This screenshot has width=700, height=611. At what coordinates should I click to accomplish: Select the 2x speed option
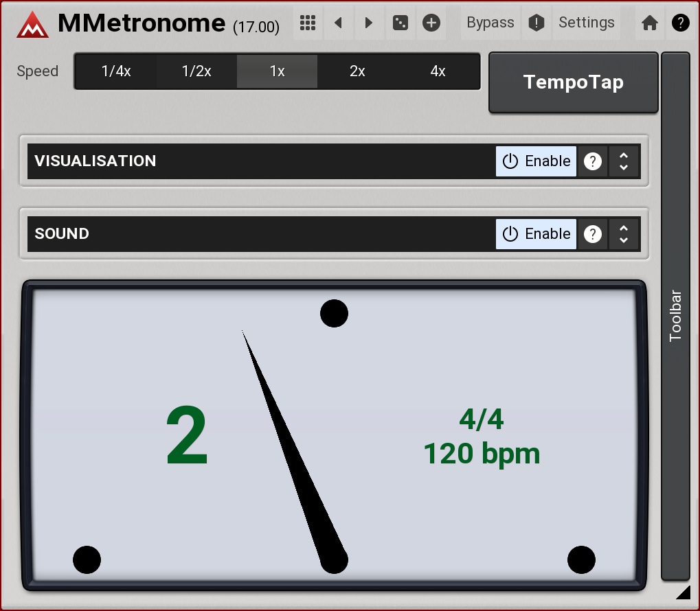pyautogui.click(x=357, y=71)
